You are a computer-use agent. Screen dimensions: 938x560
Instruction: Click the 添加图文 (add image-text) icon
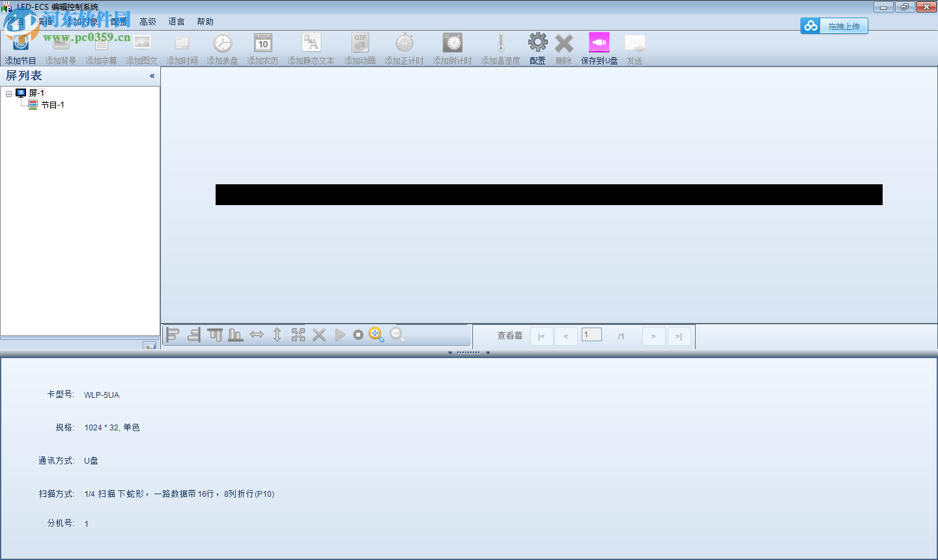[x=142, y=44]
